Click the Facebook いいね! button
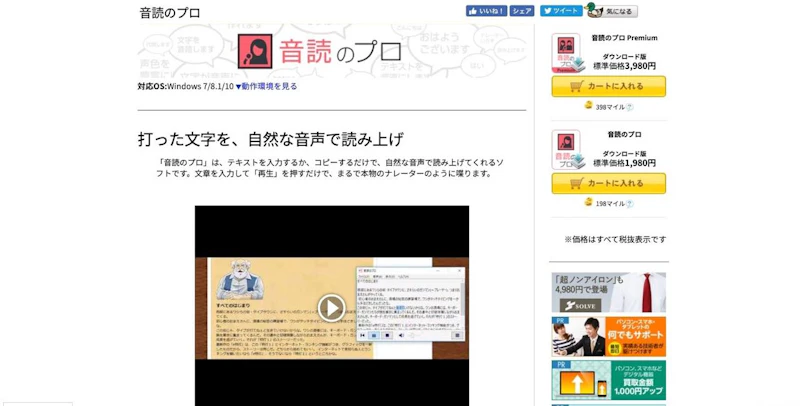 tap(486, 11)
